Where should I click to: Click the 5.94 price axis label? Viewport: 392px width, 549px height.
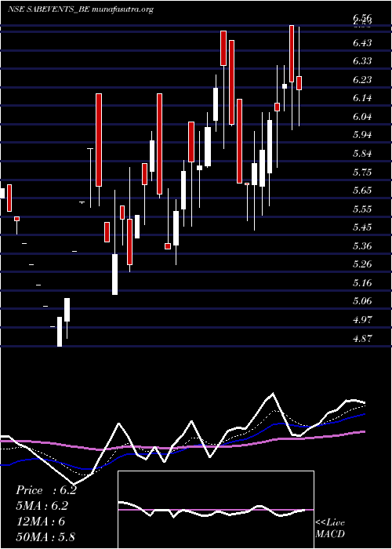click(362, 135)
